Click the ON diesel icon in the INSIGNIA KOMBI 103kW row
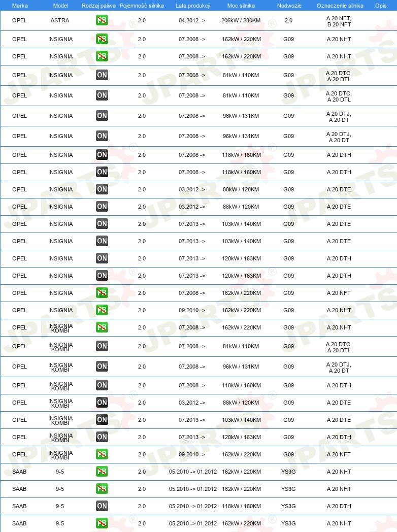 coord(102,420)
